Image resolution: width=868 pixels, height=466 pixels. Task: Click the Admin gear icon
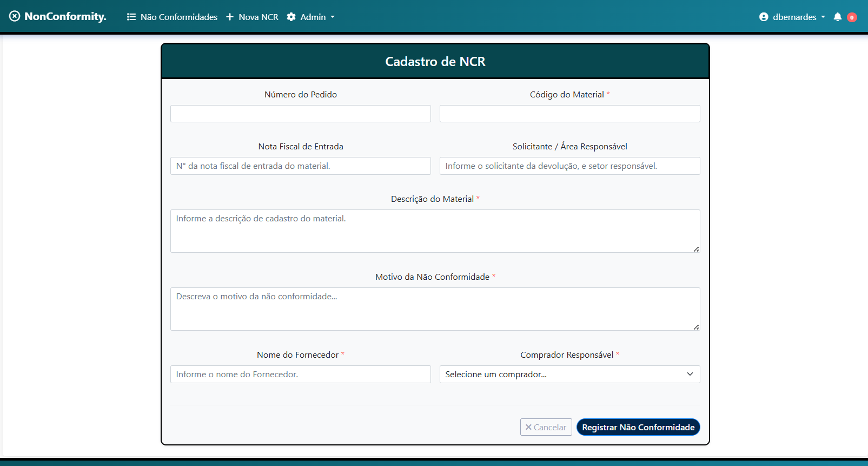tap(291, 17)
